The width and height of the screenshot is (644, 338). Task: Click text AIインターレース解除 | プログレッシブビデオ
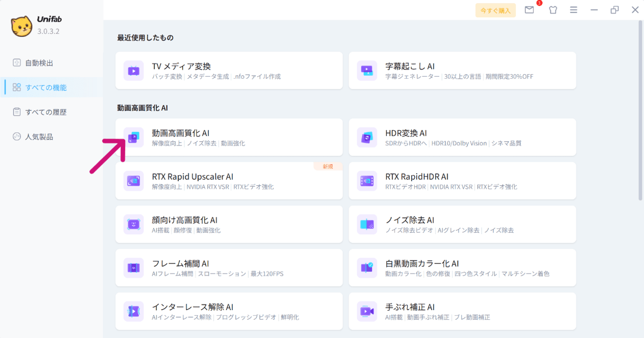click(214, 318)
